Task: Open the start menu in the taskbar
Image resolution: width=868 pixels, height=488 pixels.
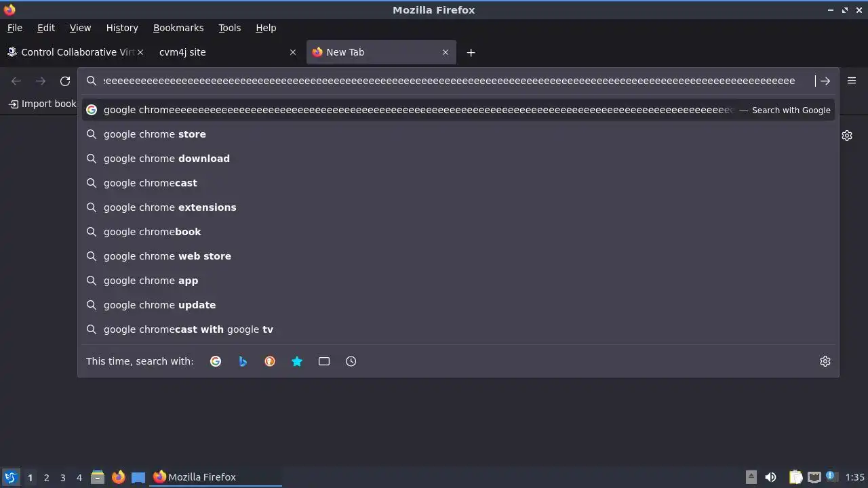Action: pos(10,477)
